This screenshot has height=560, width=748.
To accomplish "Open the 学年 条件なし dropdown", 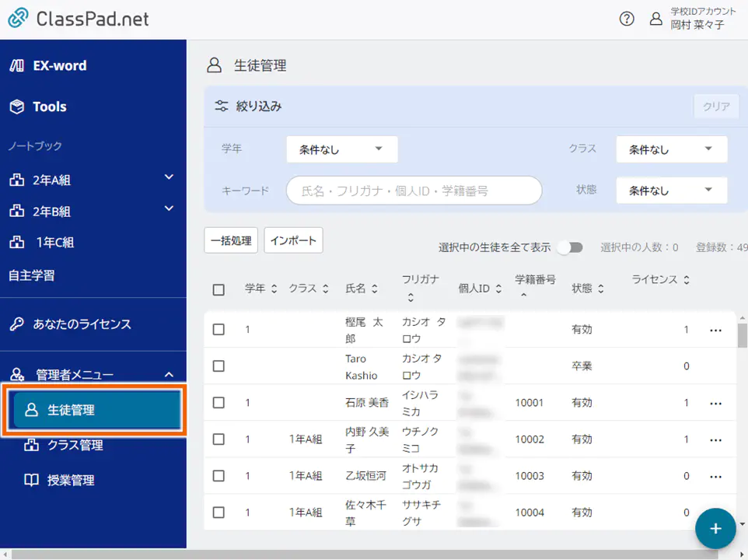I will click(x=341, y=149).
